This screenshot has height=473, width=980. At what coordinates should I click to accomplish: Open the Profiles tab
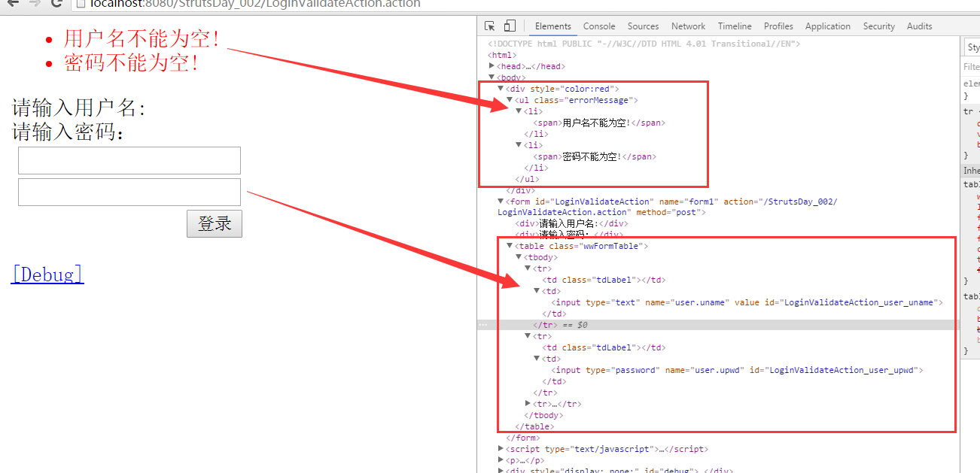[x=778, y=26]
